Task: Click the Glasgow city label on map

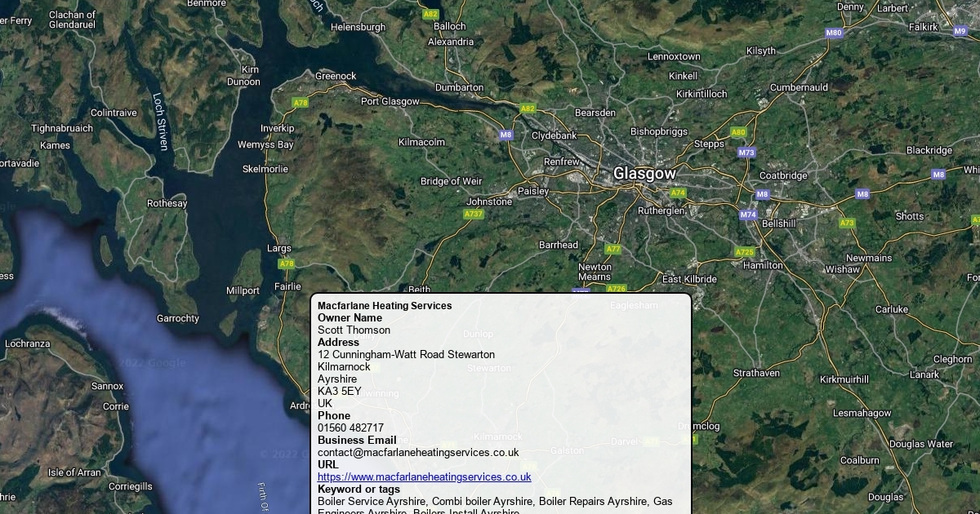Action: point(644,174)
